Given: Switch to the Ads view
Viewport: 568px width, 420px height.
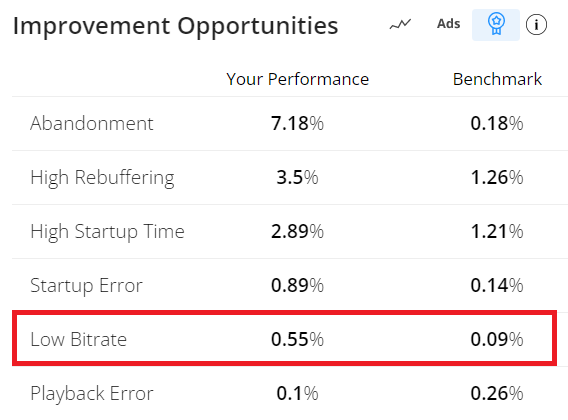Looking at the screenshot, I should point(448,24).
